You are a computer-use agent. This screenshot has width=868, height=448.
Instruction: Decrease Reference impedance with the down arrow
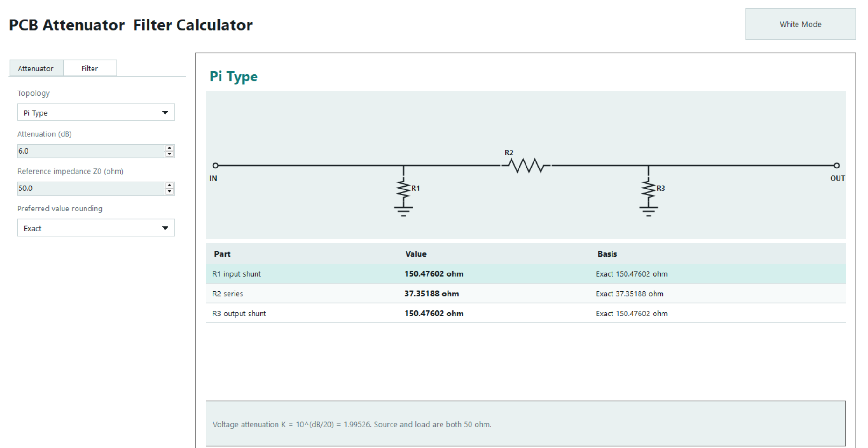coord(170,192)
